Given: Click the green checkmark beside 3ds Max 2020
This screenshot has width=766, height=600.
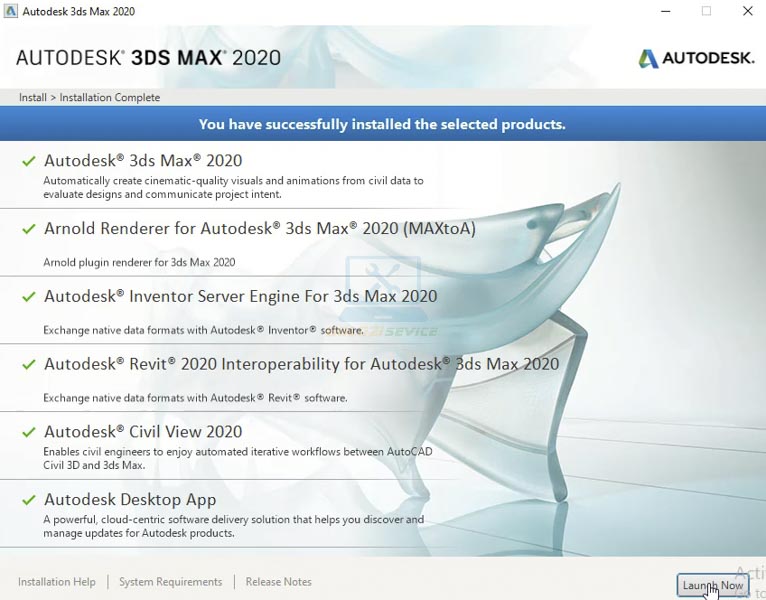Looking at the screenshot, I should pos(29,161).
